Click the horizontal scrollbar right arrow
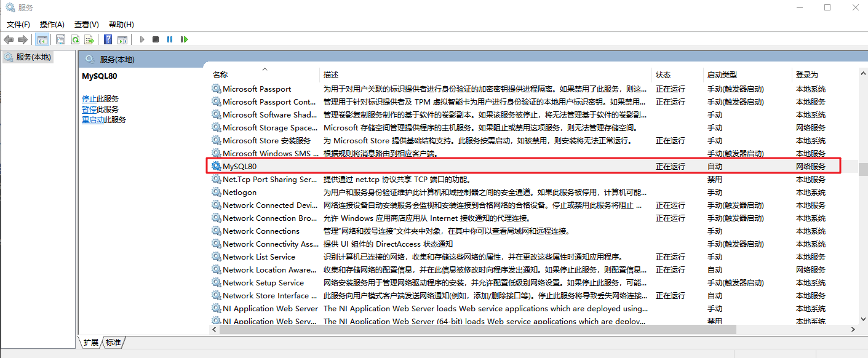The image size is (868, 358). (853, 330)
